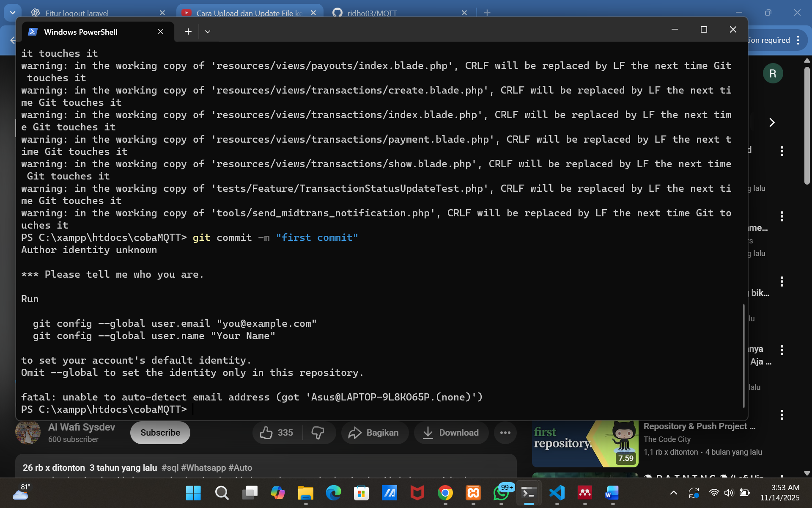Open new PowerShell tab with plus icon

(188, 32)
